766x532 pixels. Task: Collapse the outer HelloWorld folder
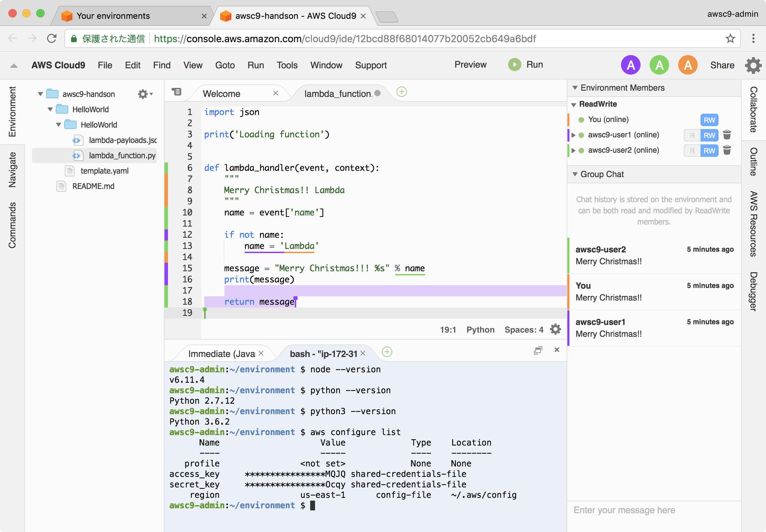(50, 109)
